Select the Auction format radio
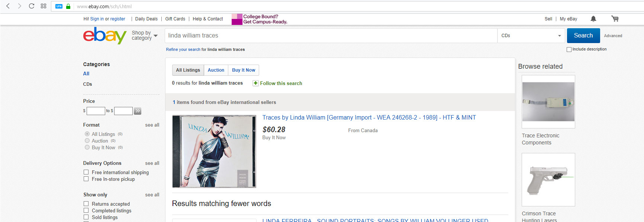 [x=87, y=141]
